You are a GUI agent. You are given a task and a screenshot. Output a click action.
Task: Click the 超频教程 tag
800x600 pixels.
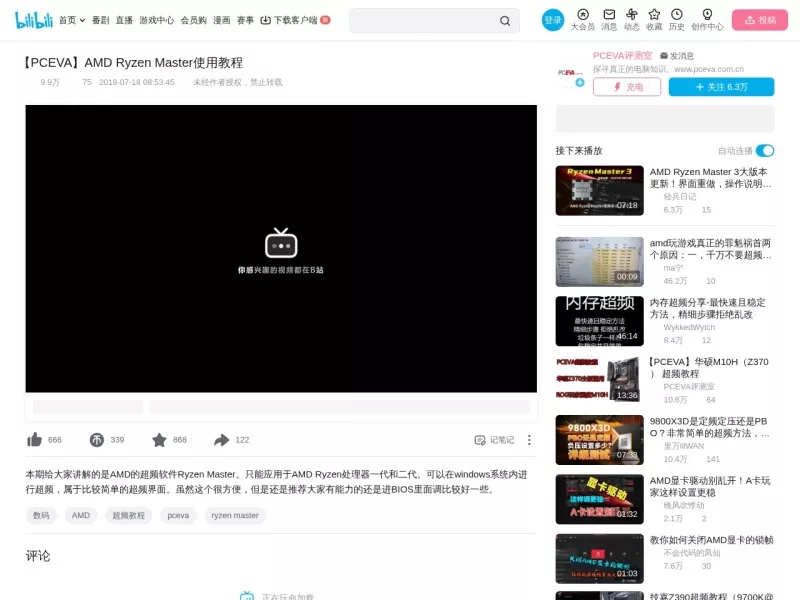point(129,515)
